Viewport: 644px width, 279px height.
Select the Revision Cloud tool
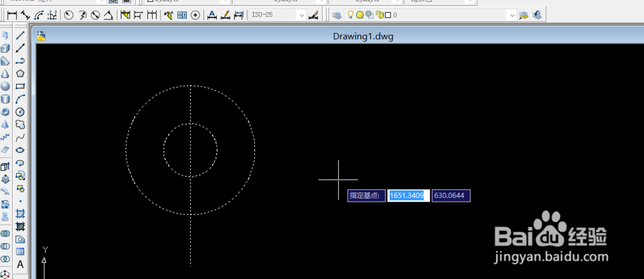pyautogui.click(x=20, y=124)
